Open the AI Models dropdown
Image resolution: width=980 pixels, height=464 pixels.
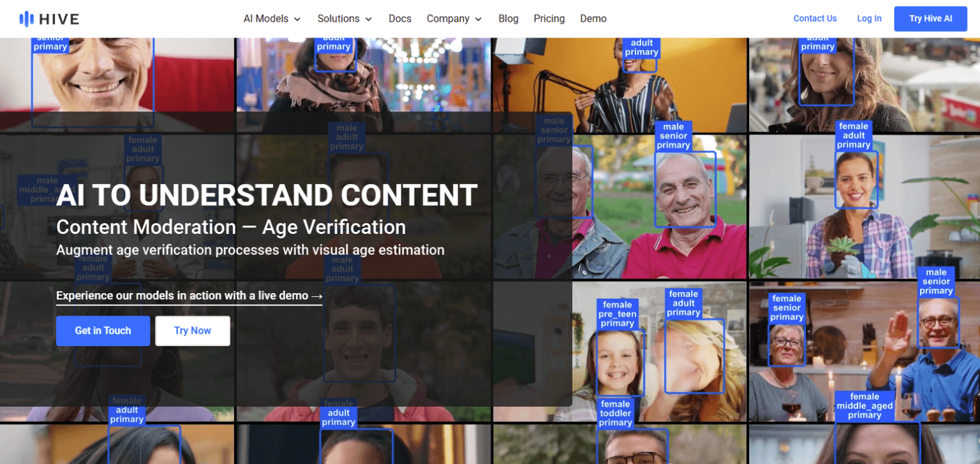coord(272,18)
